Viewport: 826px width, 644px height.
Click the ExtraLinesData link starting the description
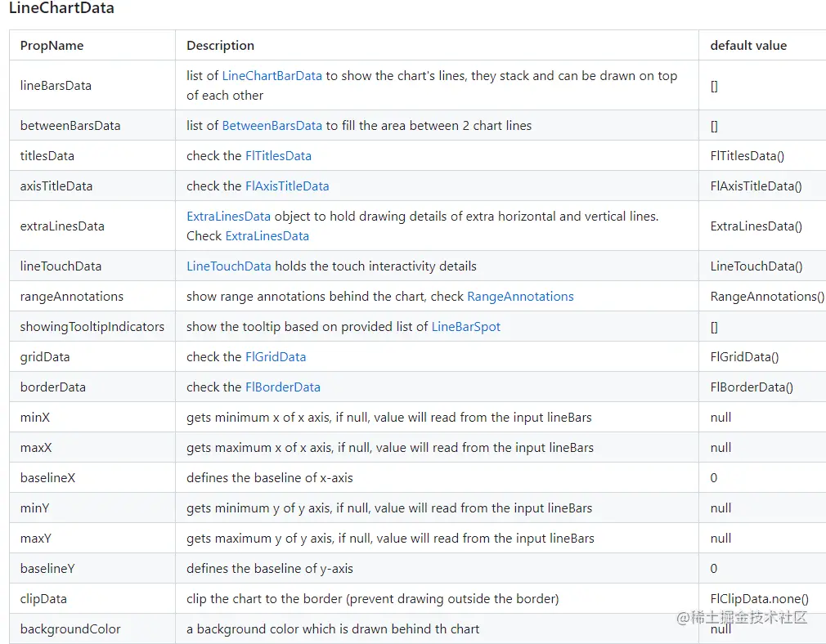[x=228, y=217]
